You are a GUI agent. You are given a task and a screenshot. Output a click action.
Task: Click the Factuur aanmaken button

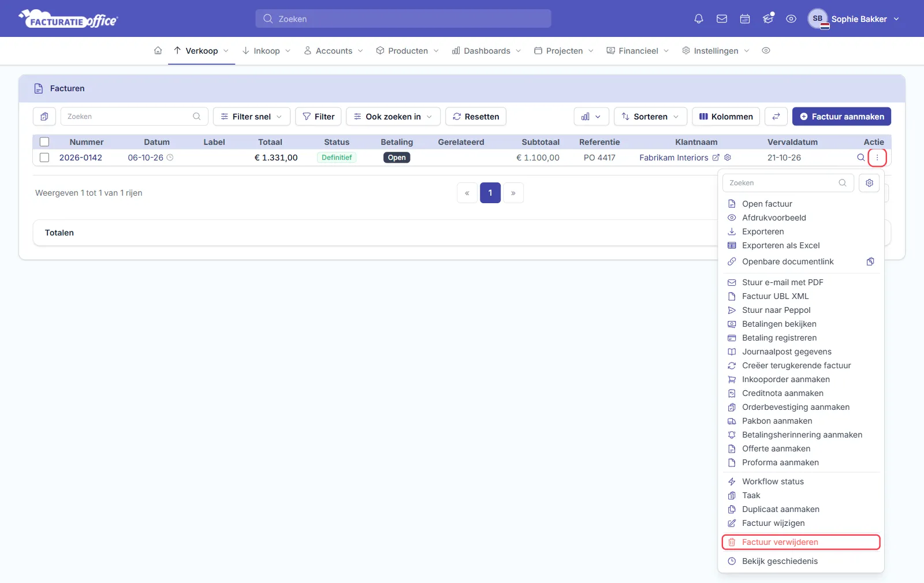coord(841,117)
